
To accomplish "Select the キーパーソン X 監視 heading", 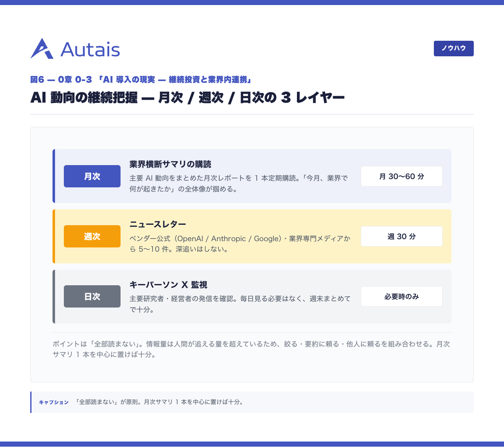I will pyautogui.click(x=168, y=284).
